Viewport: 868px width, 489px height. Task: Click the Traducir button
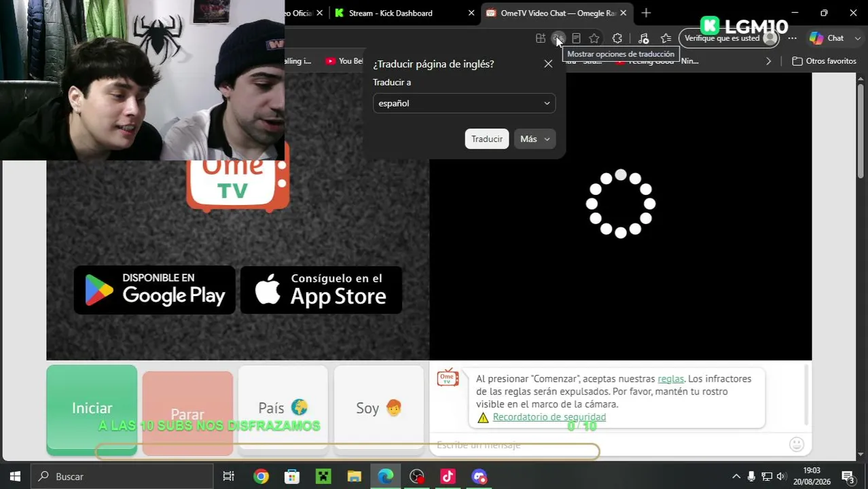(x=487, y=139)
